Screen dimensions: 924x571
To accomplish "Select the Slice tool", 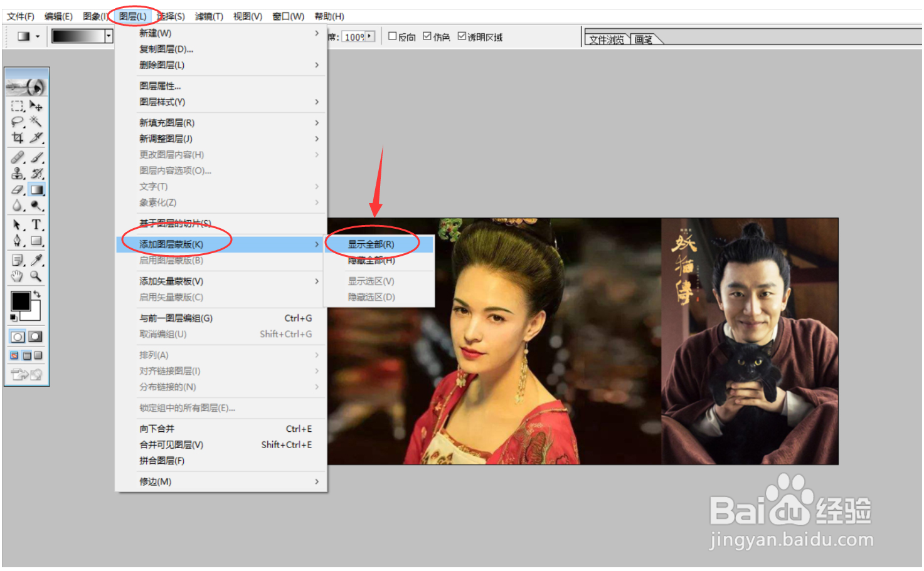I will [36, 137].
